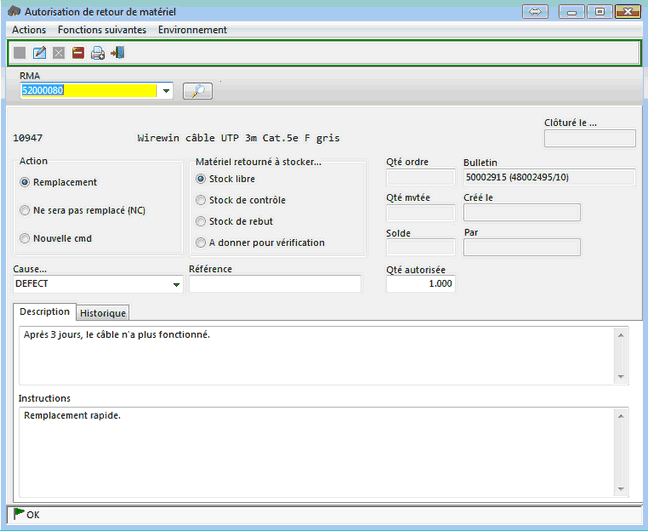Screen dimensions: 648x531
Task: Click the red delete icon in toolbar
Action: pos(78,53)
